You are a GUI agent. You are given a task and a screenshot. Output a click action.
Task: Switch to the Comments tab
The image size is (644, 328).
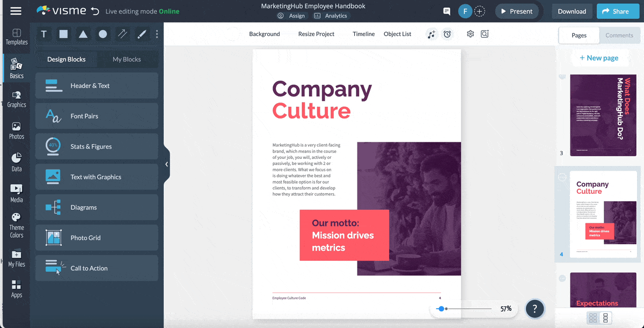[619, 35]
